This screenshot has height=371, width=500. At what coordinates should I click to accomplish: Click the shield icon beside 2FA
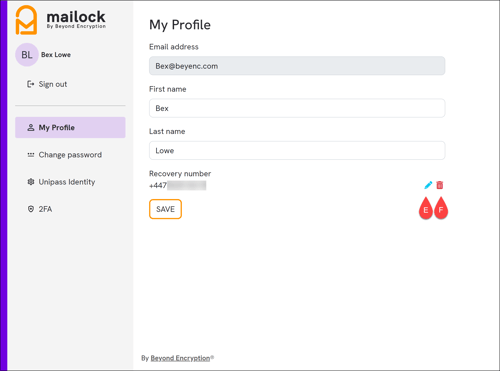pyautogui.click(x=31, y=209)
